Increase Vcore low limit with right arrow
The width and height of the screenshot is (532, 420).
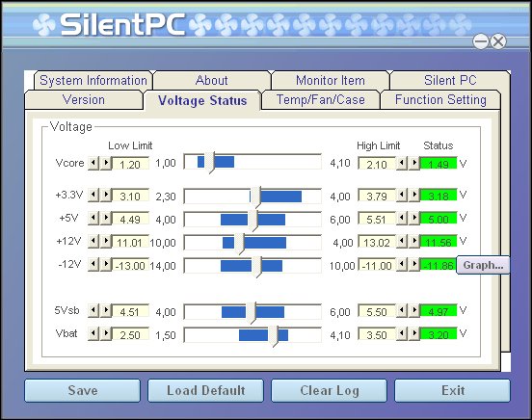click(x=106, y=163)
